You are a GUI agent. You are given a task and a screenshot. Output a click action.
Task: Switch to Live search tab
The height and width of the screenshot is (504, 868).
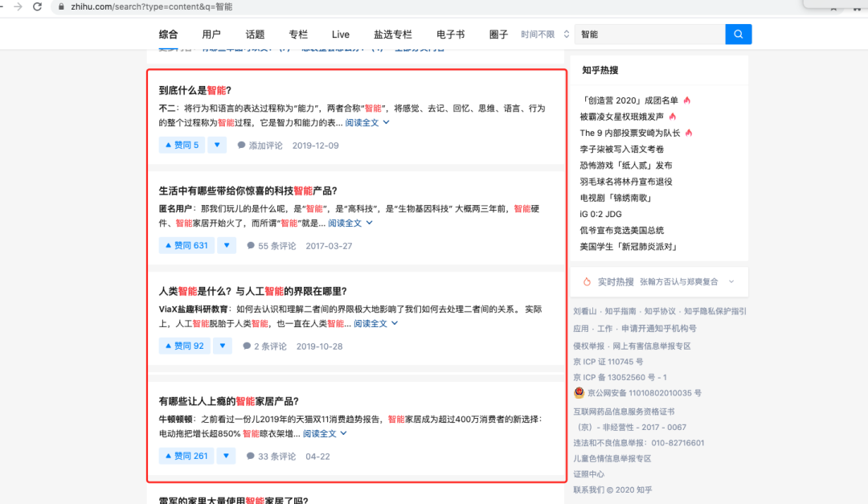[341, 35]
